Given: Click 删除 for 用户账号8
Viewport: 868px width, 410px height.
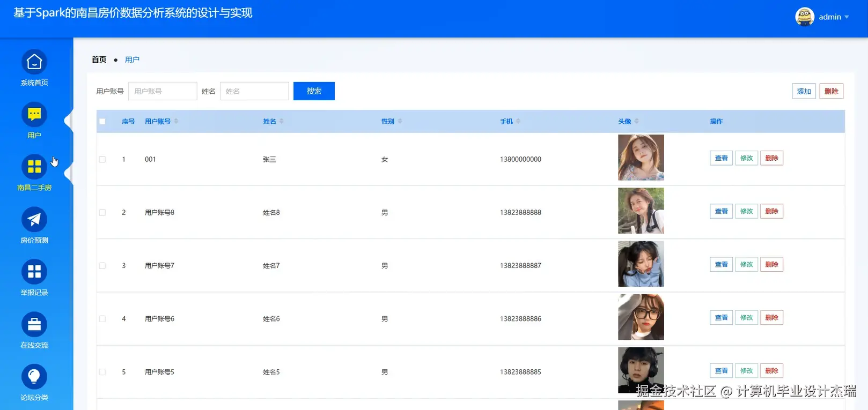Looking at the screenshot, I should 771,211.
